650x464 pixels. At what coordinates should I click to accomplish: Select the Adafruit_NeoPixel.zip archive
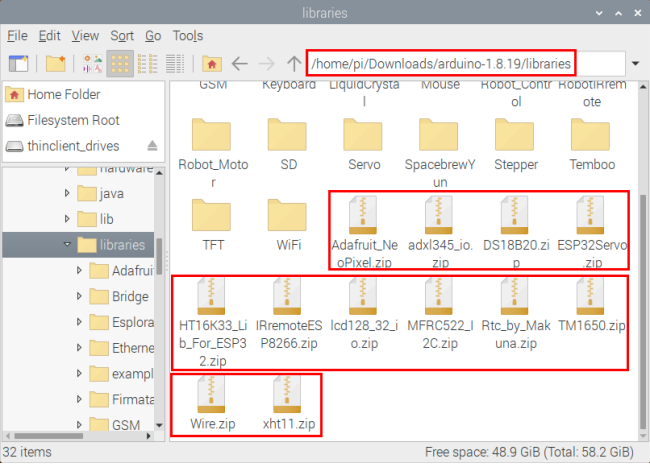pyautogui.click(x=364, y=232)
